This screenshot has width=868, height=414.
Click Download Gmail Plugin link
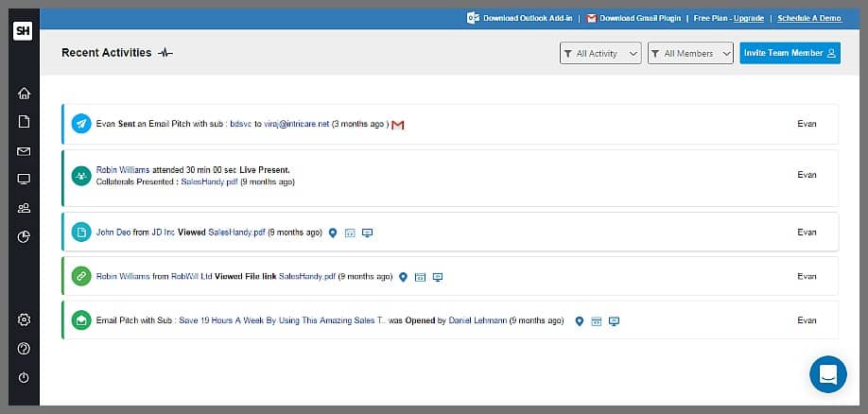click(x=640, y=18)
